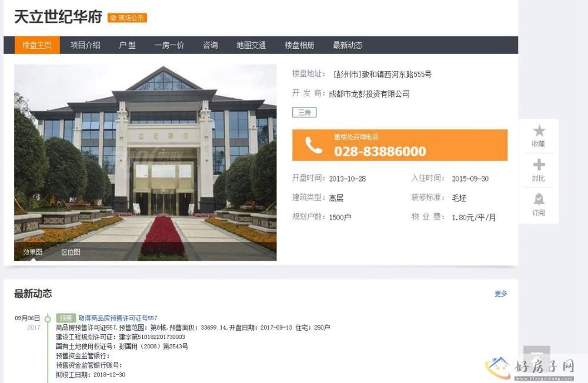Open the 楼盘相册 tab

299,45
